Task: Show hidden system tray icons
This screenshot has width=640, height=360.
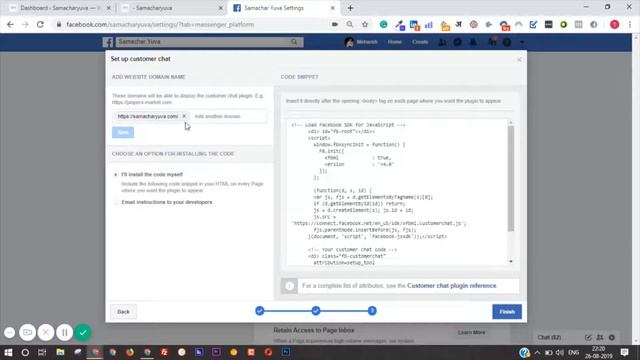Action: [x=537, y=352]
